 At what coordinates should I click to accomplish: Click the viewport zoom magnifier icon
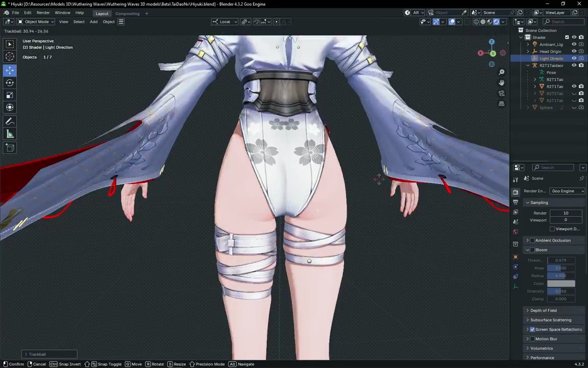click(501, 72)
